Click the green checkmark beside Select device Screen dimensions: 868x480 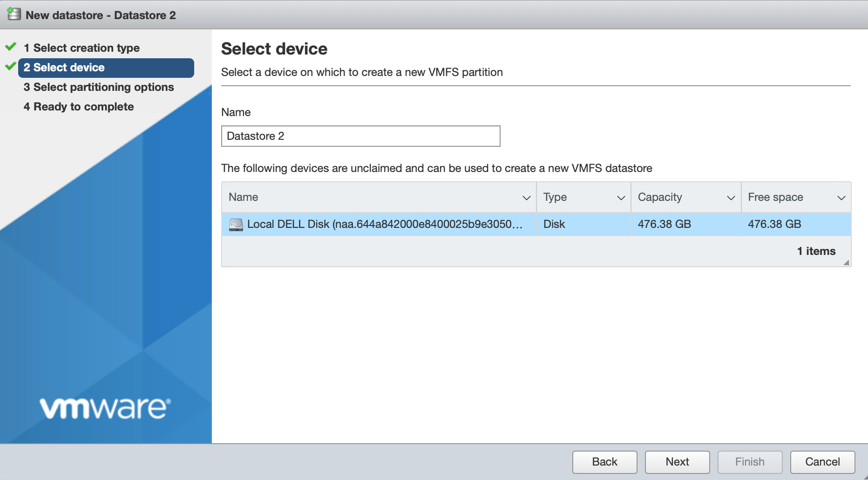(x=10, y=67)
